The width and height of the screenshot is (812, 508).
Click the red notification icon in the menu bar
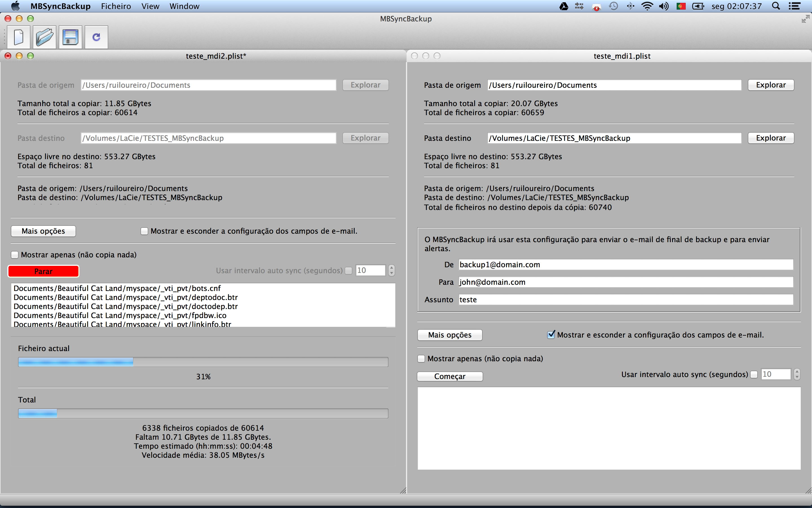click(x=596, y=7)
